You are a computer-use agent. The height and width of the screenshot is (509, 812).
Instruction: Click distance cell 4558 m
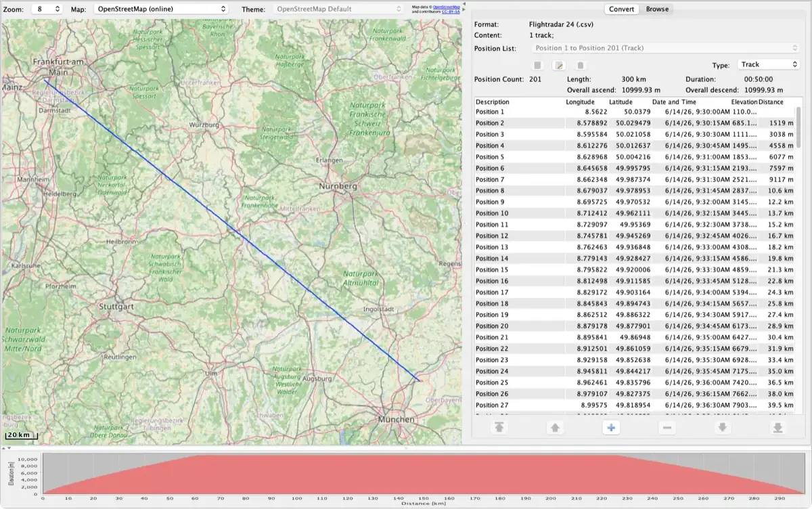pyautogui.click(x=781, y=146)
